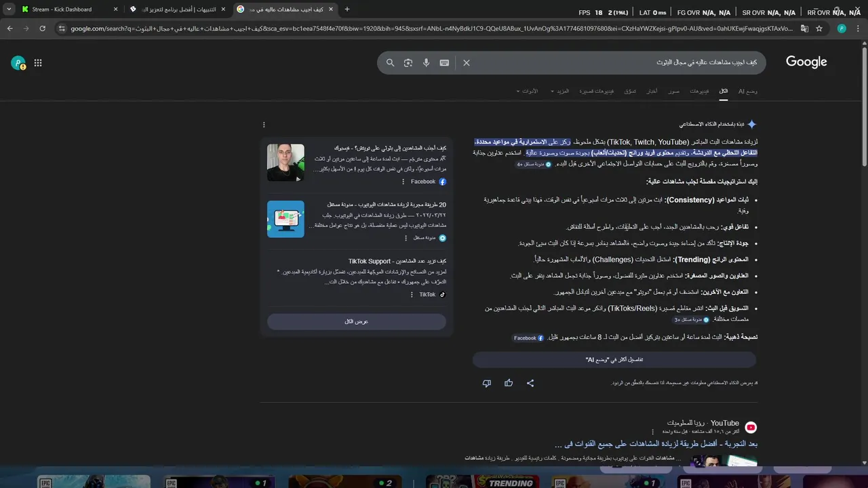Viewport: 868px width, 488px height.
Task: Open Chrome three-dot menu
Action: pos(859,28)
